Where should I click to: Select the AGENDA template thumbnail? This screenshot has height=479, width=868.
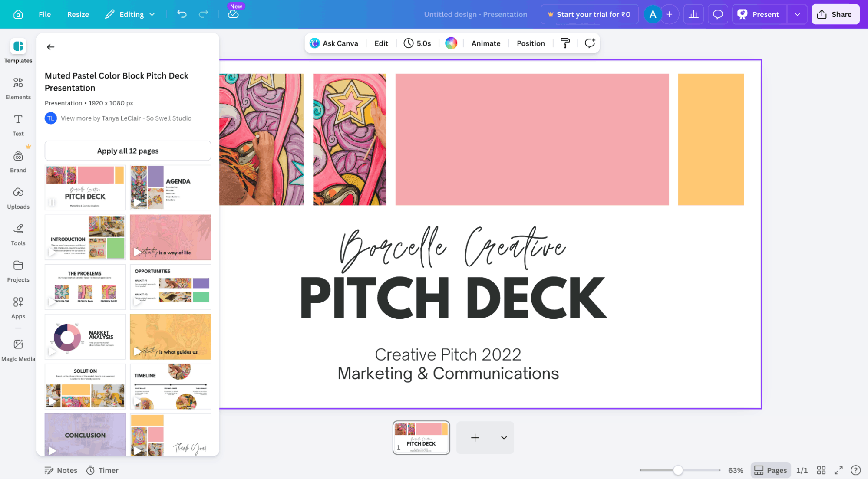click(170, 187)
